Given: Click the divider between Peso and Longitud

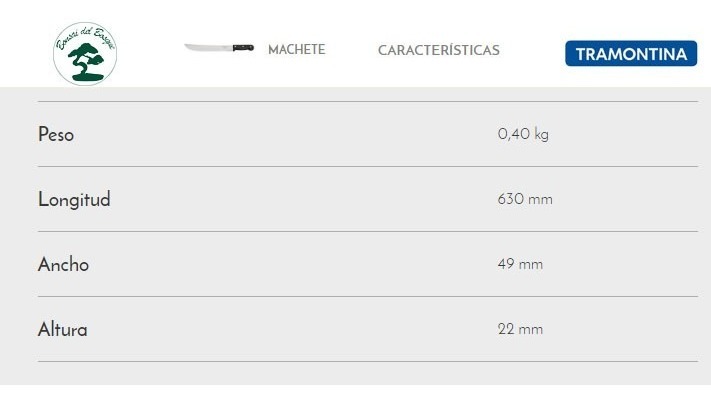Looking at the screenshot, I should coord(368,166).
